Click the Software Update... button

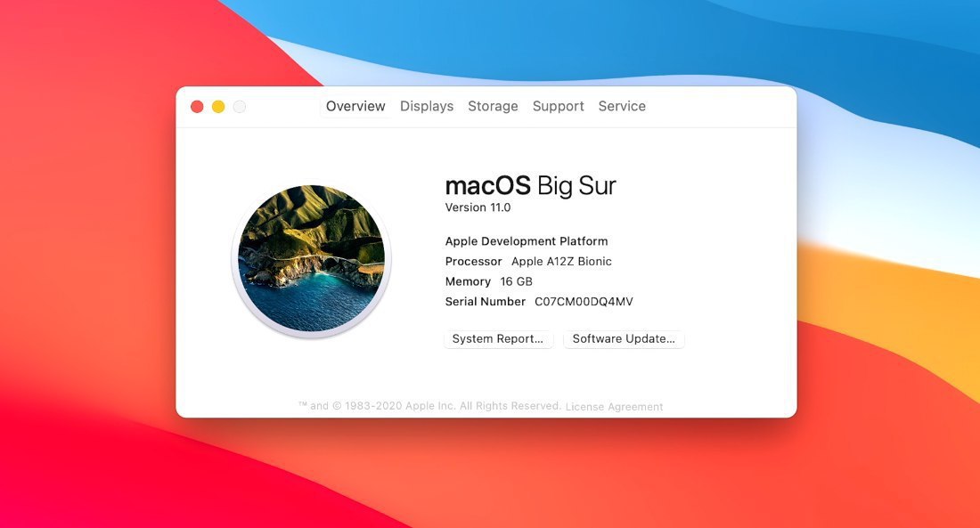click(x=624, y=338)
